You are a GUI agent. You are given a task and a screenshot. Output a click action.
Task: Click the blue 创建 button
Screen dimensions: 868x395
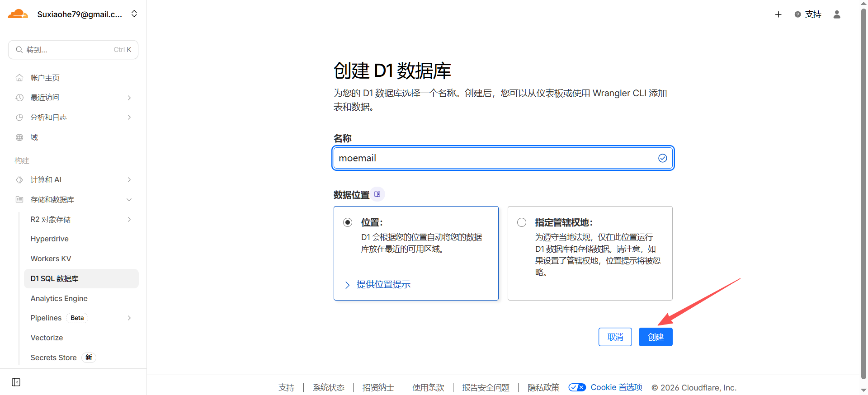click(655, 337)
